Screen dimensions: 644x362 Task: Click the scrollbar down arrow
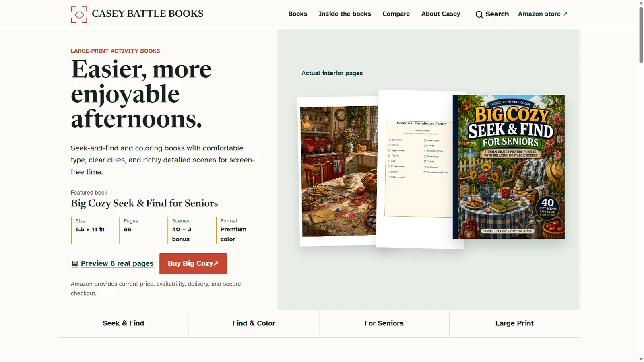point(641,359)
